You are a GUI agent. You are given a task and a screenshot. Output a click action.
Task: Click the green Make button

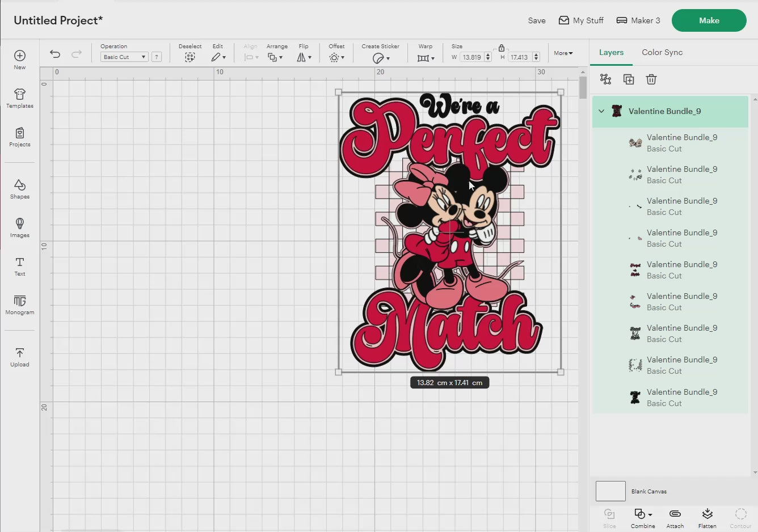tap(709, 20)
